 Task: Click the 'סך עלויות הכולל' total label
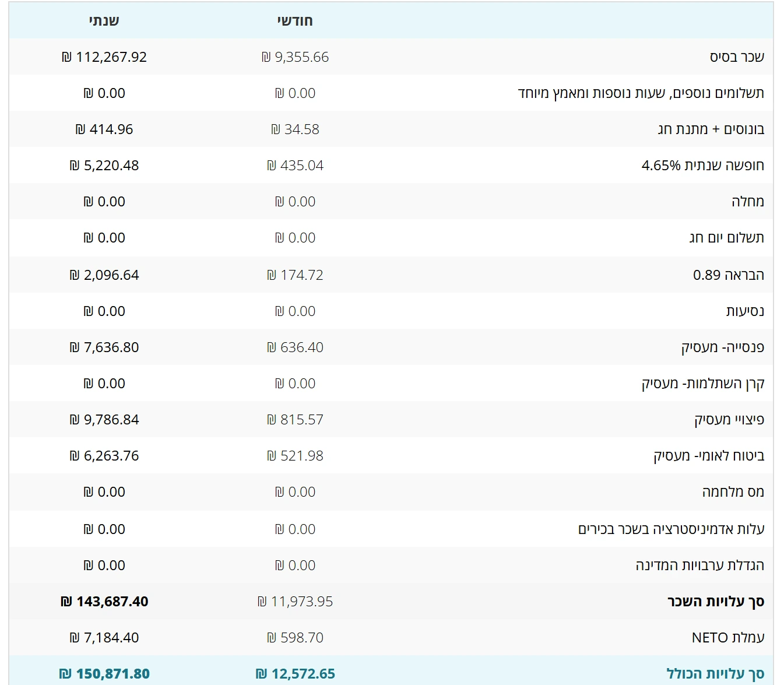click(715, 674)
